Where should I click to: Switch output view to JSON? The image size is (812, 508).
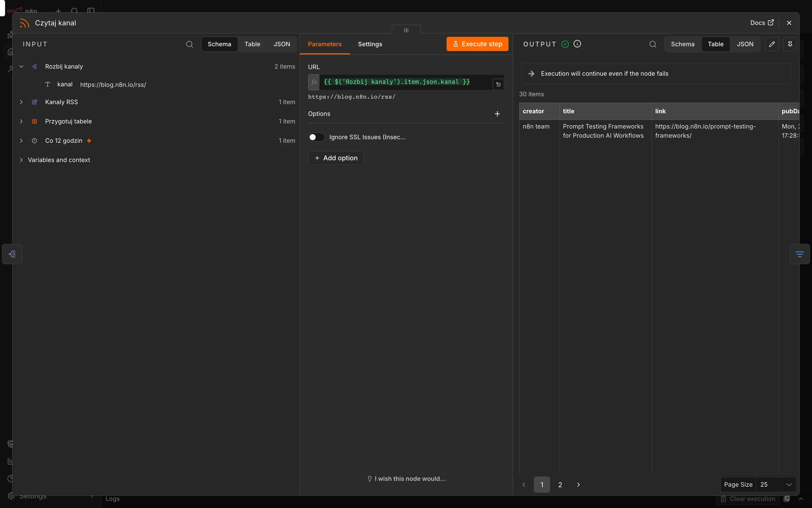[x=745, y=44]
